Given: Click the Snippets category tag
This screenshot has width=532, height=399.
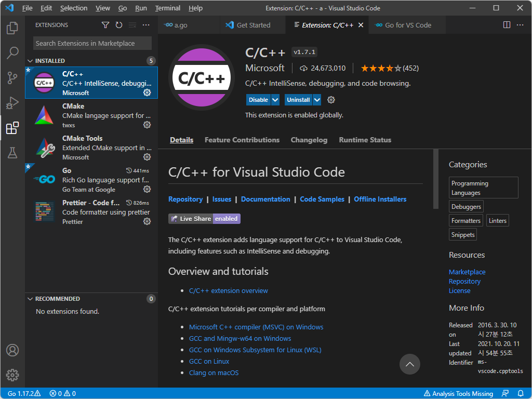Looking at the screenshot, I should [x=463, y=235].
